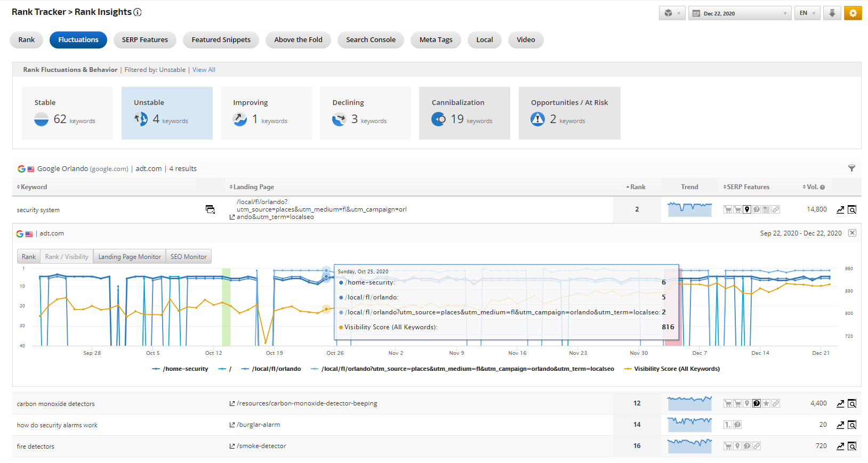Open the orange settings gear

pyautogui.click(x=853, y=13)
